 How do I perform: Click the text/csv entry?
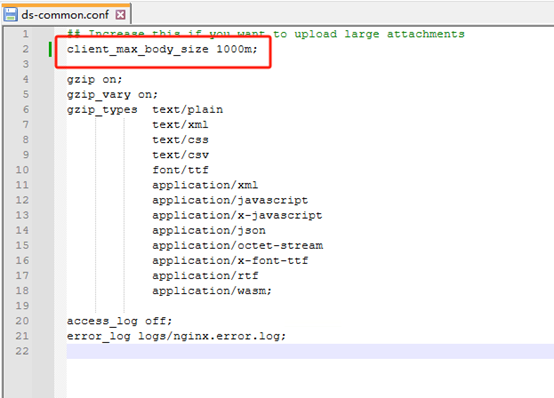(180, 155)
